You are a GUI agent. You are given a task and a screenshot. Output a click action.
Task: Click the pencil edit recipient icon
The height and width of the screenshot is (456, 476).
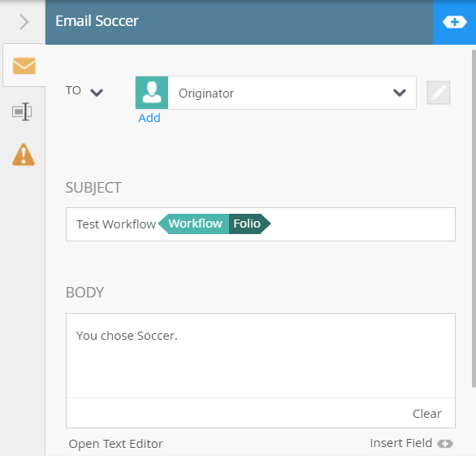tap(439, 93)
